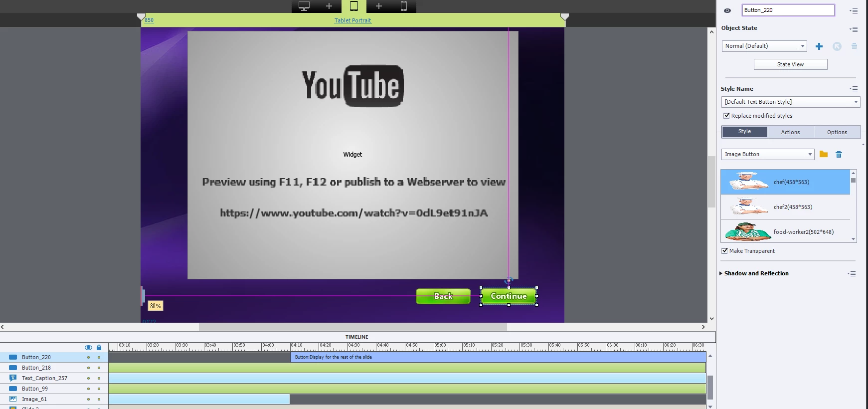Switch to the Desktop breakpoint view icon
The height and width of the screenshot is (409, 868).
304,6
